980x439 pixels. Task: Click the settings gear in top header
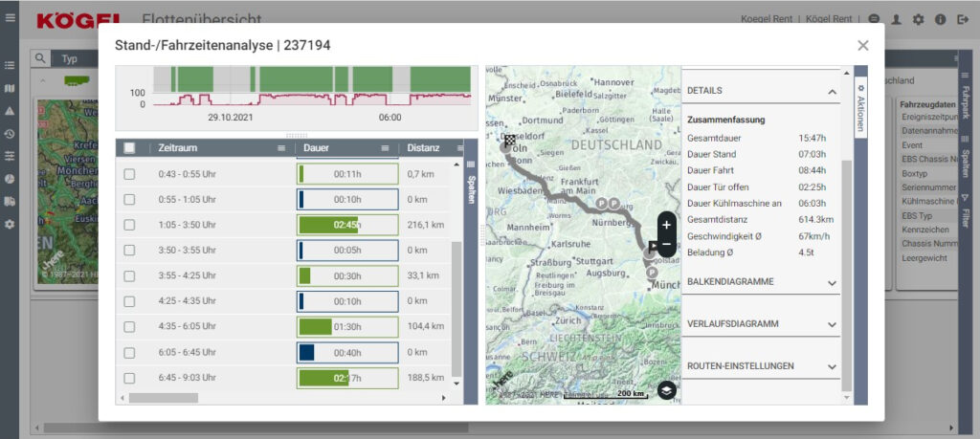pyautogui.click(x=918, y=19)
